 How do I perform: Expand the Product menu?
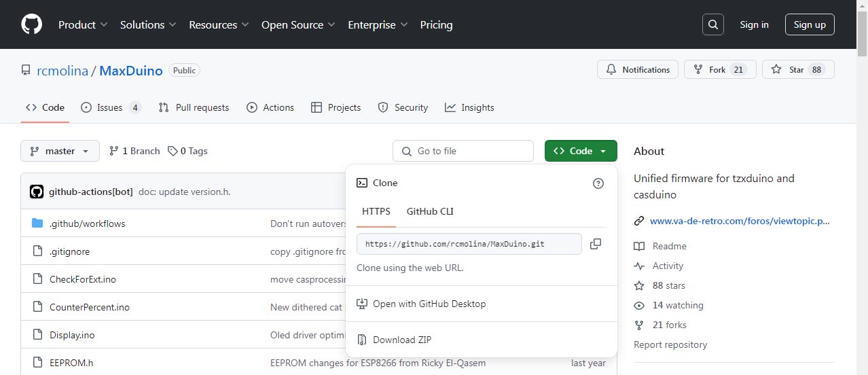pyautogui.click(x=83, y=24)
